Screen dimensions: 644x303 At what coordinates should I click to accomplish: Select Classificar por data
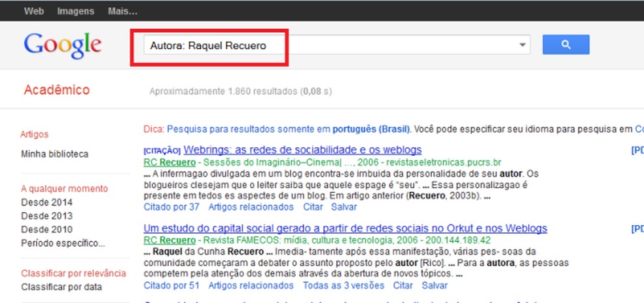coord(62,287)
